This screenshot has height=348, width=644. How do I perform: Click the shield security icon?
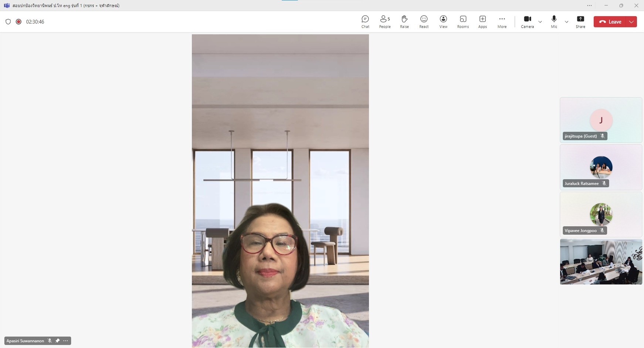pyautogui.click(x=8, y=22)
